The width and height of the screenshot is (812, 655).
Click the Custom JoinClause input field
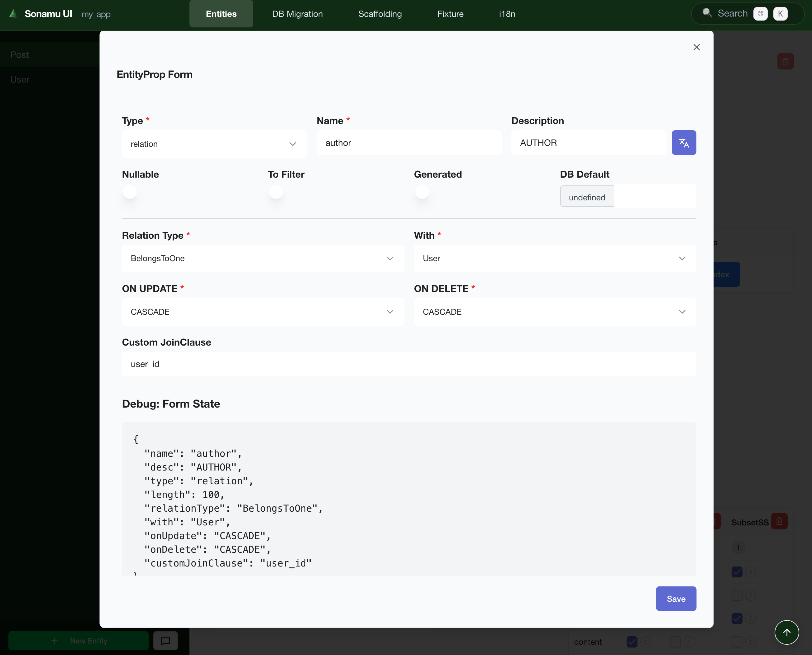(x=408, y=364)
